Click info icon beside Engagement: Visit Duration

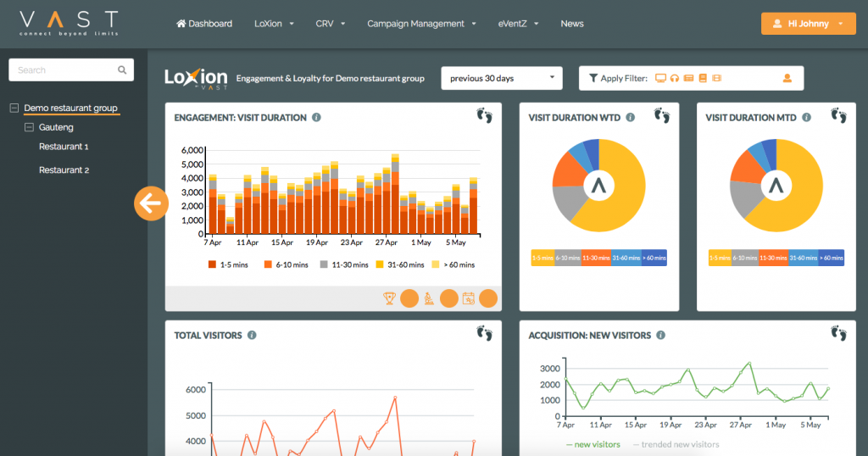point(316,118)
